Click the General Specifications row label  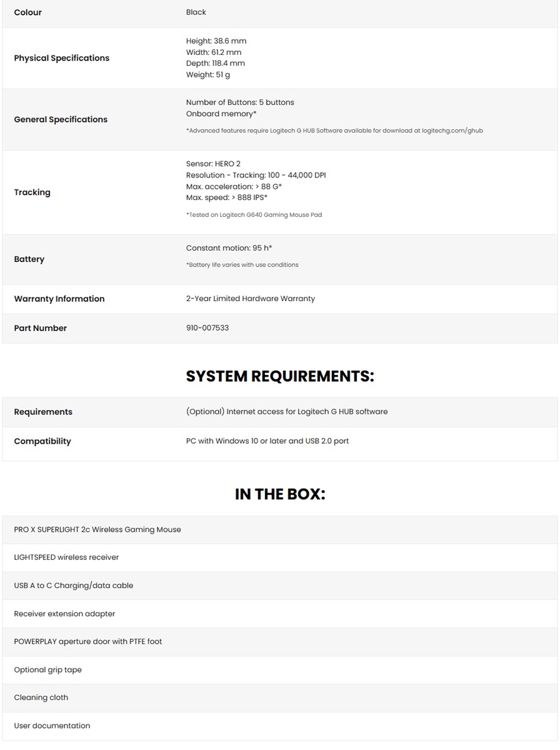pos(61,119)
